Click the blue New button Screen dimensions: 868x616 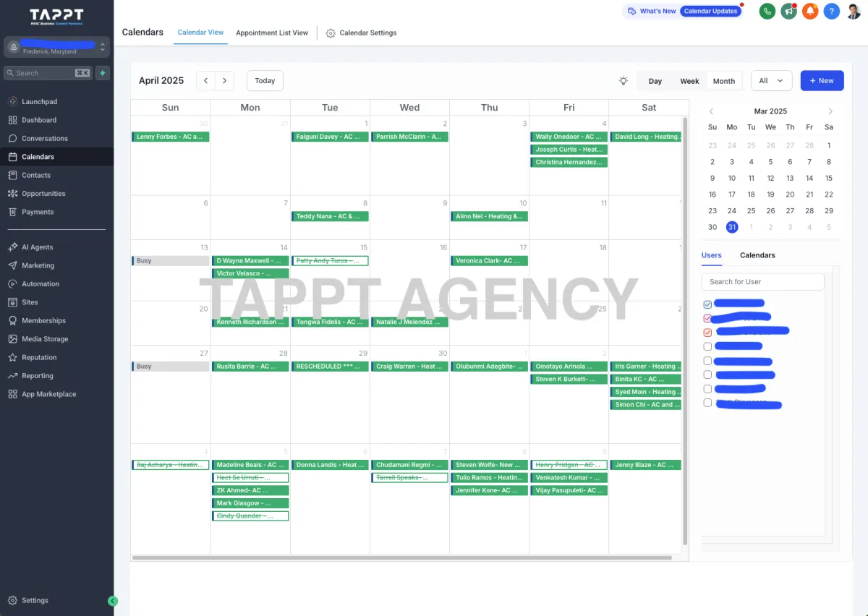click(x=822, y=81)
